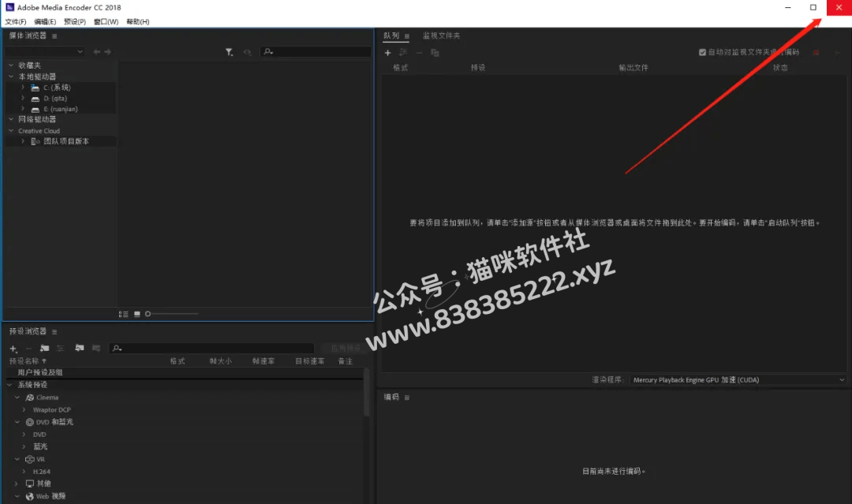Open the 预设(P) menu
Viewport: 852px width, 504px height.
point(75,22)
